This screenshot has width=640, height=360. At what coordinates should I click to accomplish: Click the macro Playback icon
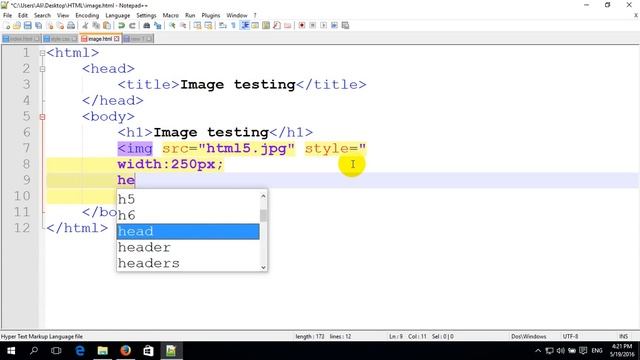tap(324, 25)
